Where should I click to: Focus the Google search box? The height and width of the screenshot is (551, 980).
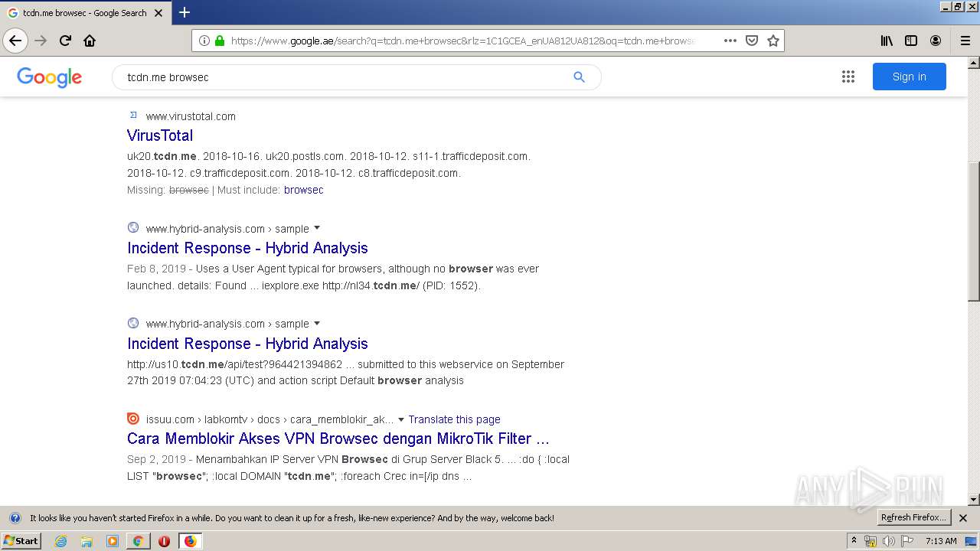(x=347, y=77)
